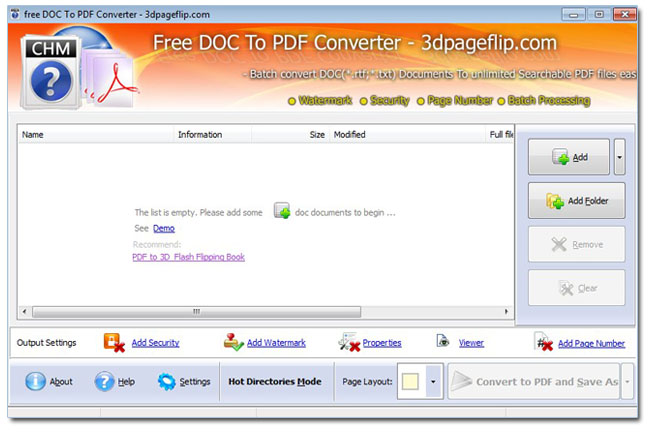Click the add-document icon in empty list message

pyautogui.click(x=282, y=211)
